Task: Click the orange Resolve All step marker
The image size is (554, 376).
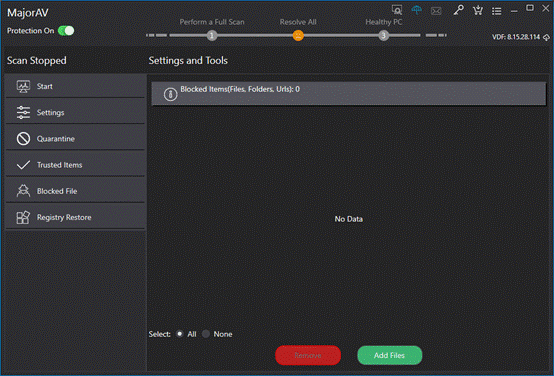Action: tap(298, 35)
